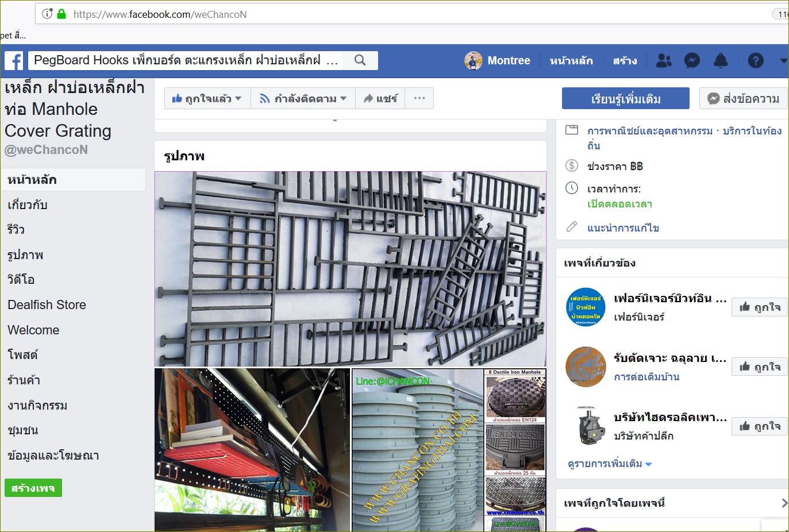Open the ถูกใจแล้ว liked dropdown
Image resolution: width=789 pixels, height=532 pixels.
click(x=207, y=99)
